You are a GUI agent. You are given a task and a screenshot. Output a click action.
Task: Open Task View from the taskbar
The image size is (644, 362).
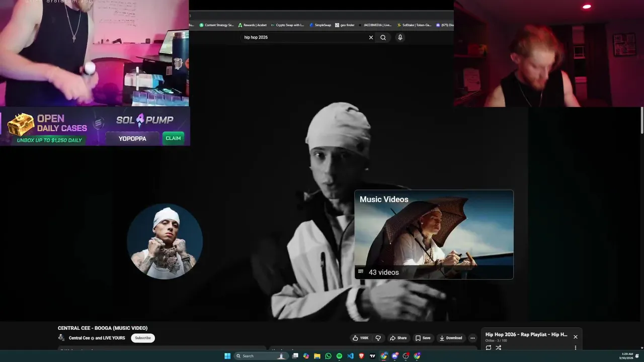coord(295,356)
